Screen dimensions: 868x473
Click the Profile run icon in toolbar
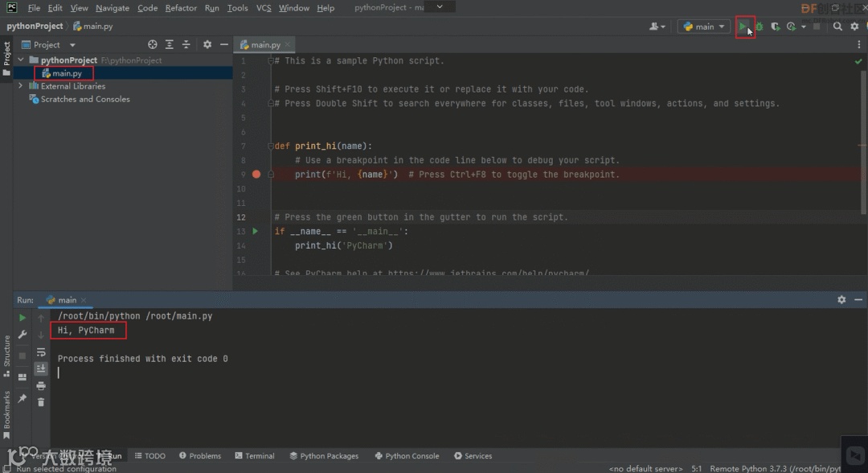791,27
